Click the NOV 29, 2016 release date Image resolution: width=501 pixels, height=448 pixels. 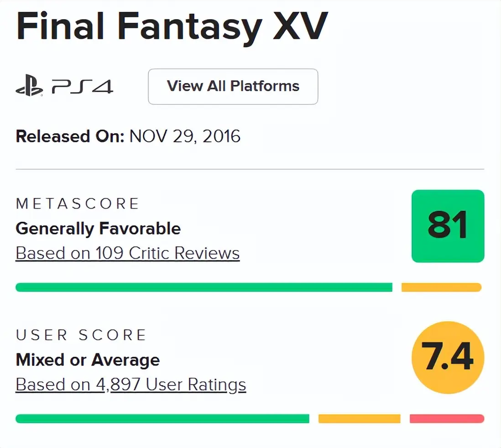(184, 136)
